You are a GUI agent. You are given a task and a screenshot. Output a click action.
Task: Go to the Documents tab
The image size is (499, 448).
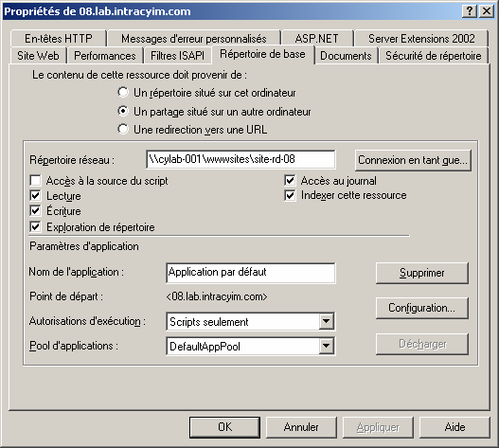(x=346, y=56)
